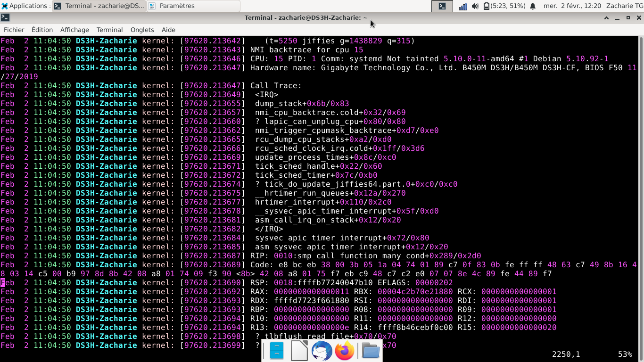This screenshot has height=362, width=644.
Task: Click the R15 value 0000000000000020
Action: 519,328
